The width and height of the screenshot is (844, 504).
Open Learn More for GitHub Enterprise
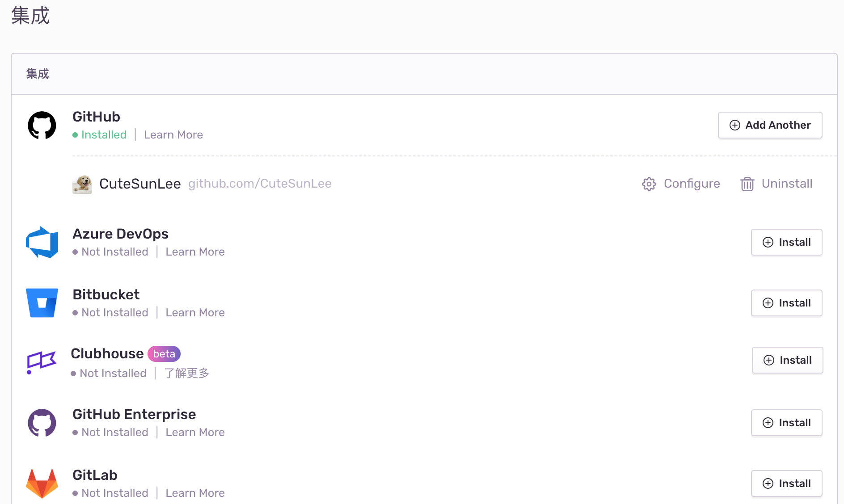click(195, 433)
